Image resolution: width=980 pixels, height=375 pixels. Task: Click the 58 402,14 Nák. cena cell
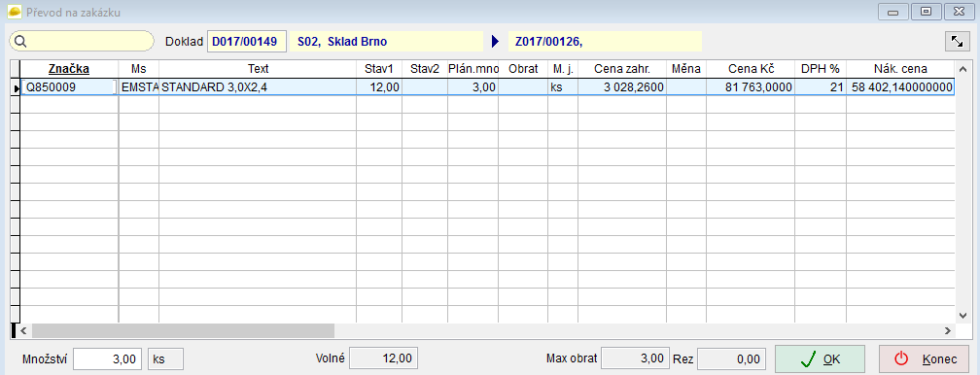pos(900,87)
